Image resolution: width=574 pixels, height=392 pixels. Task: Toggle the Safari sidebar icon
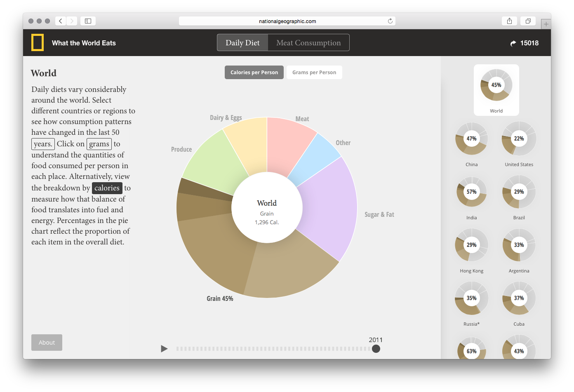coord(88,21)
